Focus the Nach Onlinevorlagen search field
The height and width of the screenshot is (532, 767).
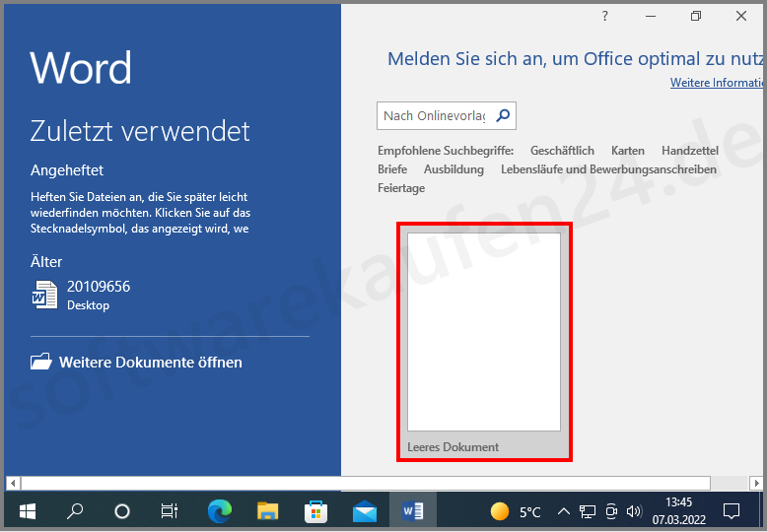coord(435,116)
